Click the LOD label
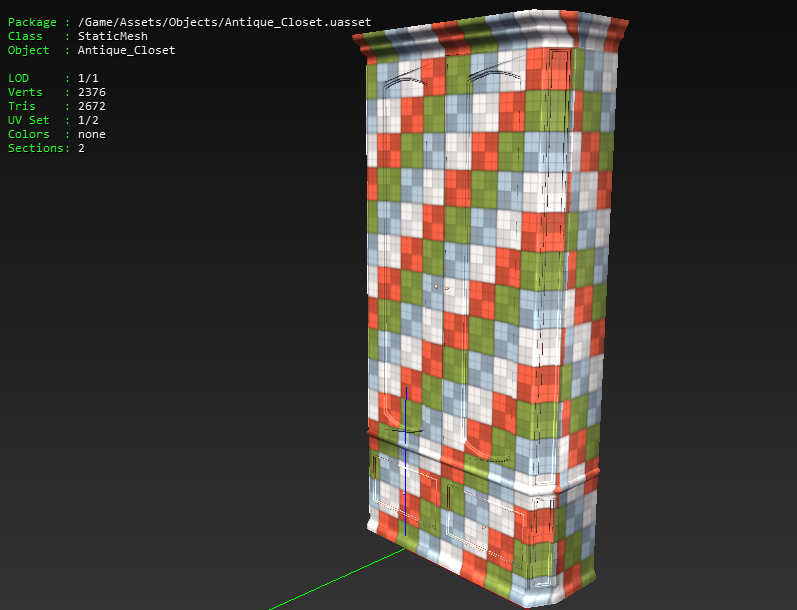 click(x=18, y=78)
